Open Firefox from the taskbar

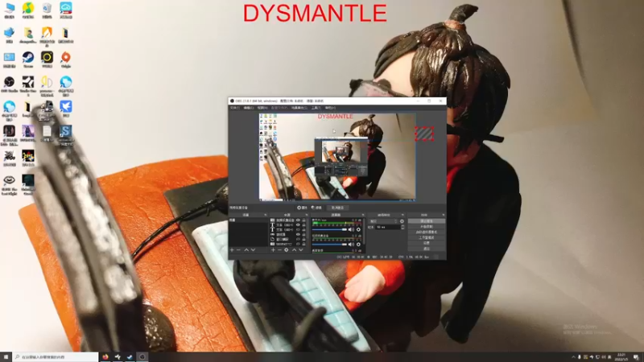(x=105, y=357)
